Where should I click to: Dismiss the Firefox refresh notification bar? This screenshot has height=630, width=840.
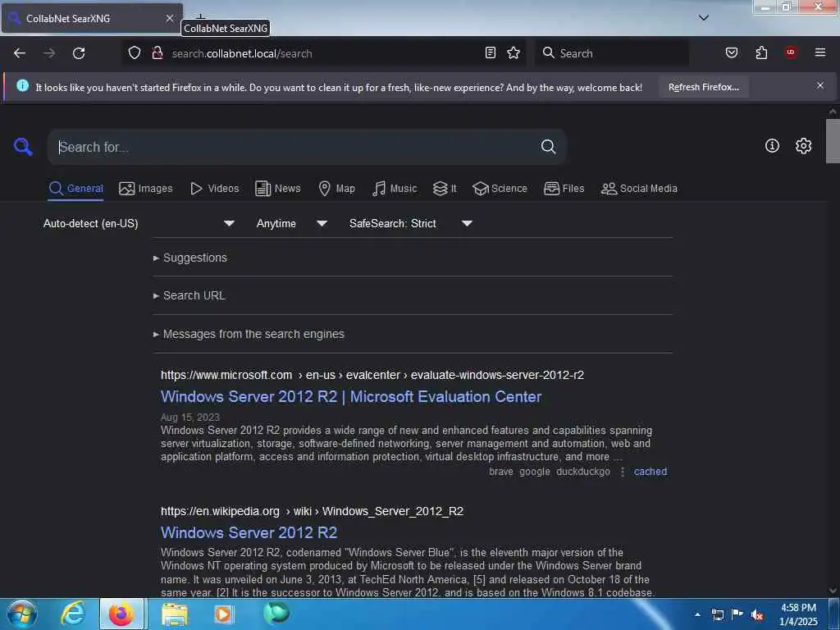(x=820, y=85)
